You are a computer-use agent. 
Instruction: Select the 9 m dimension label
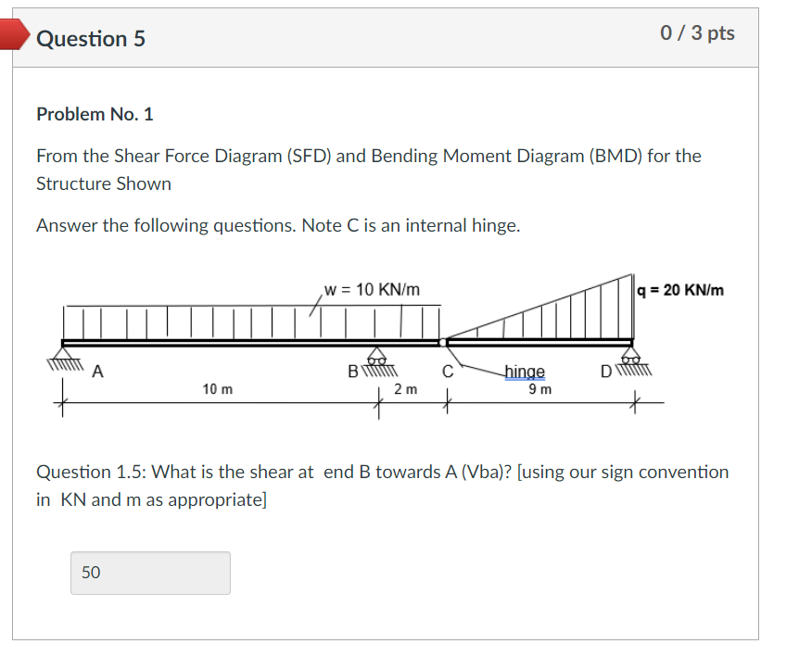click(539, 388)
